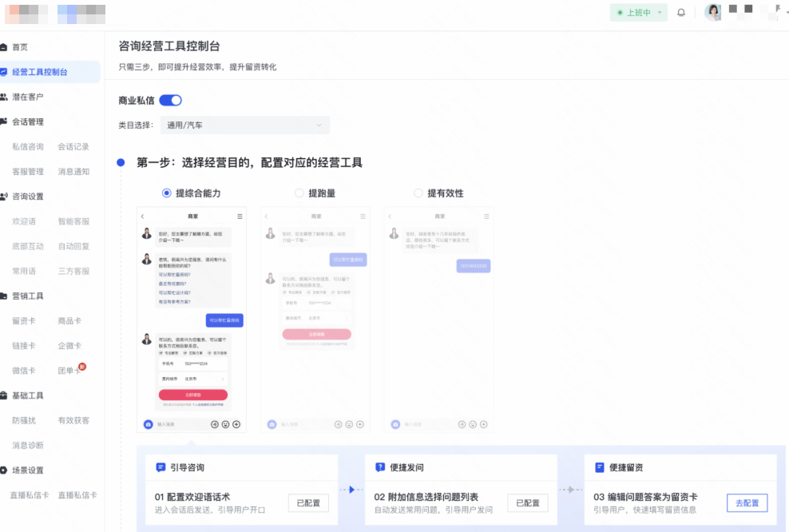Open the user avatar profile
This screenshot has width=789, height=532.
click(712, 12)
